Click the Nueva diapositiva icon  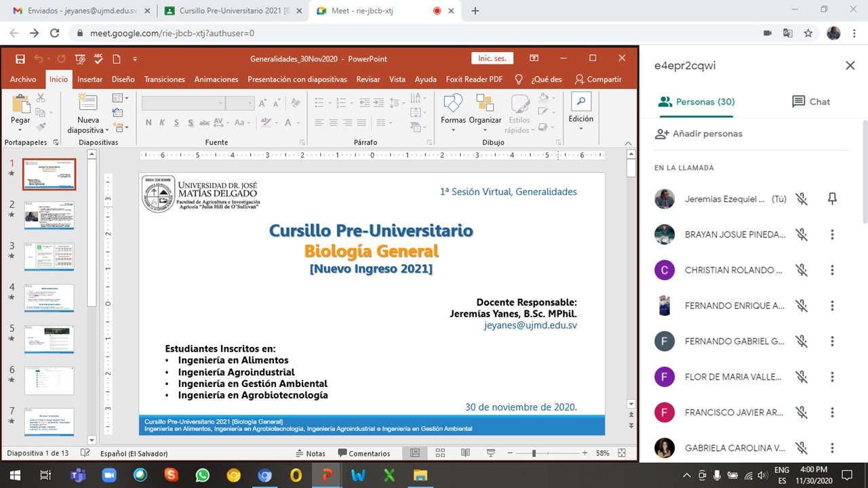(x=88, y=104)
